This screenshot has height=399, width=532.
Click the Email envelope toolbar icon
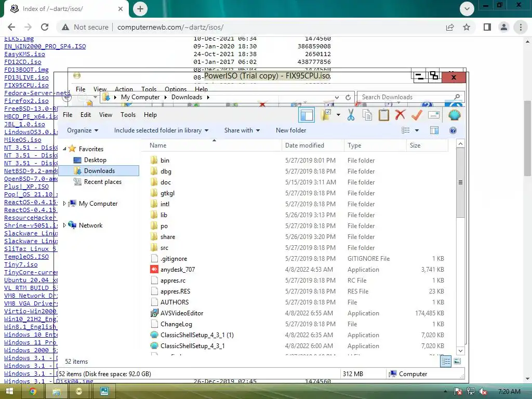434,115
